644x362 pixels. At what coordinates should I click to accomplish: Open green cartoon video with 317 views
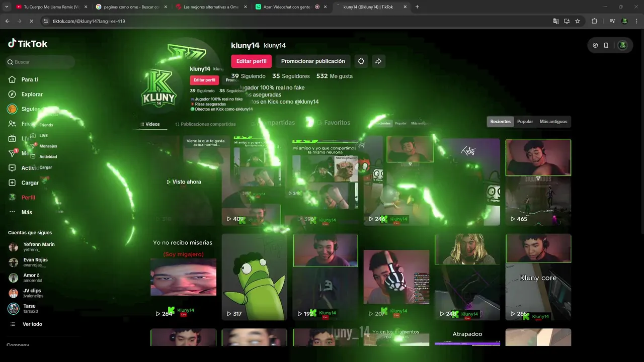[x=255, y=277]
